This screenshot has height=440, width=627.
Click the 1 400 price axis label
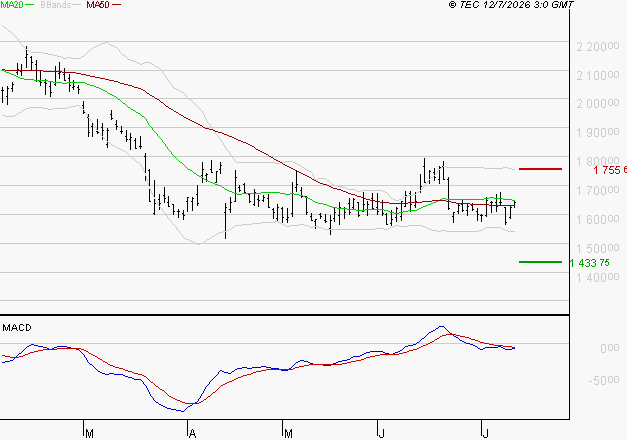pos(598,277)
